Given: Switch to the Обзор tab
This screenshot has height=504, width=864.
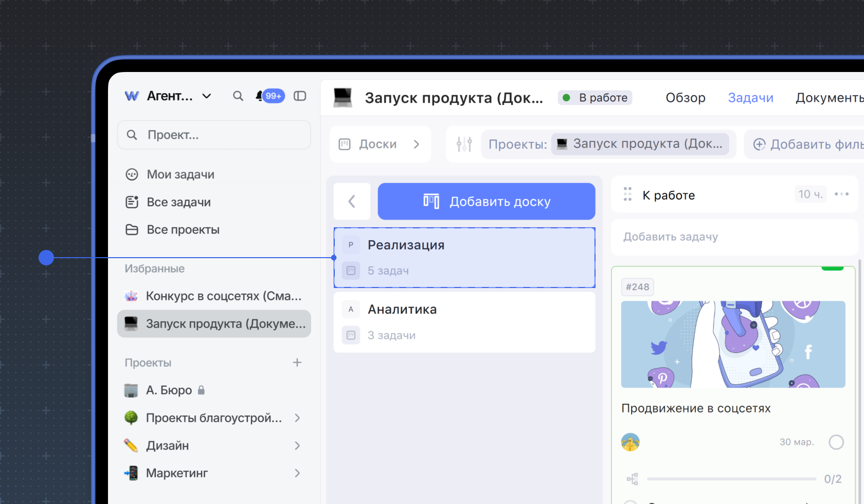Looking at the screenshot, I should 685,98.
